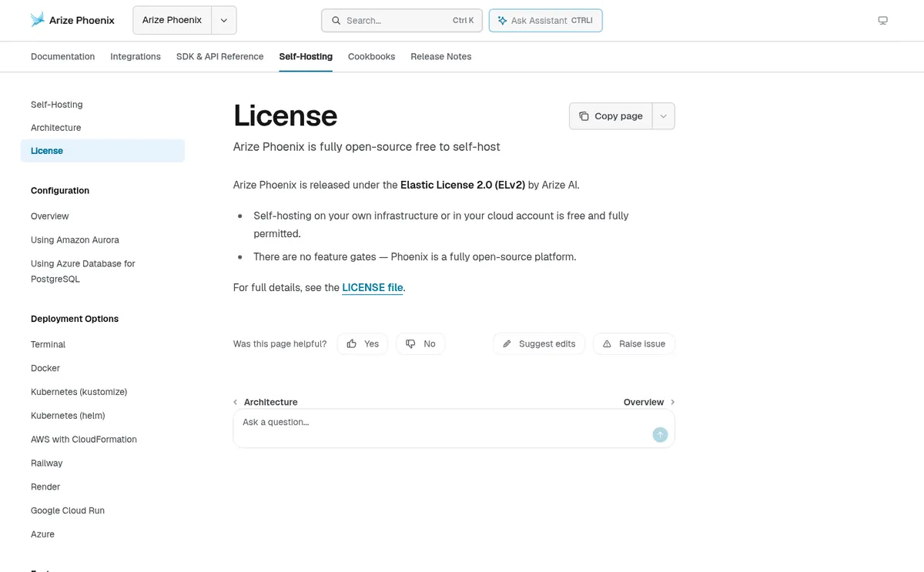Click the Ask Assistant sparkle icon
The width and height of the screenshot is (924, 572).
502,21
